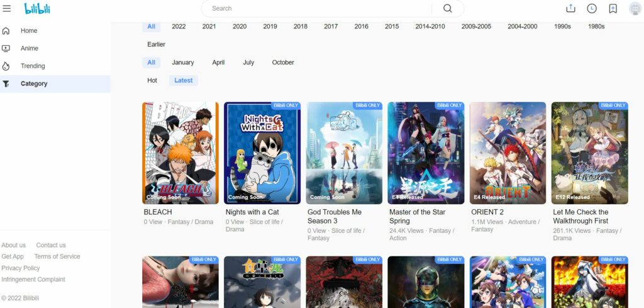Filter by year 2020
Image resolution: width=644 pixels, height=308 pixels.
point(240,26)
